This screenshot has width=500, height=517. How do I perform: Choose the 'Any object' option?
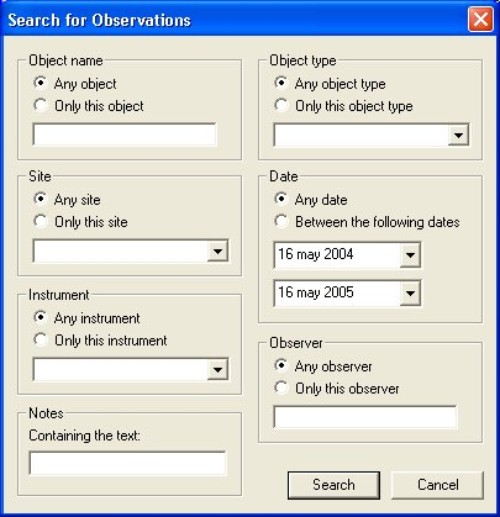(40, 83)
